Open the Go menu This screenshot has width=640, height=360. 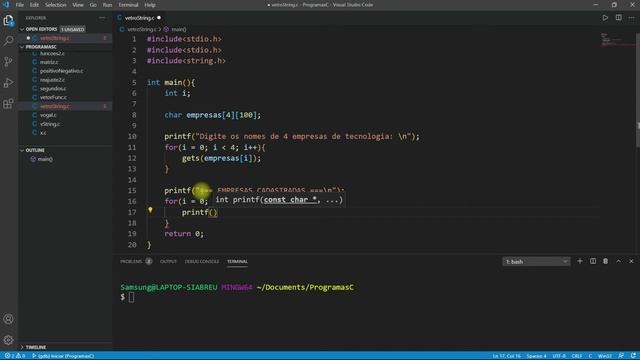pyautogui.click(x=93, y=5)
